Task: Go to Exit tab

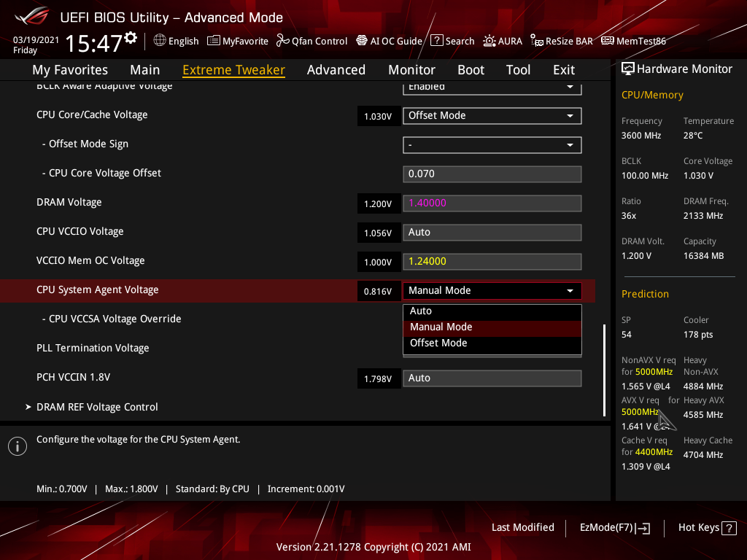Action: point(564,69)
